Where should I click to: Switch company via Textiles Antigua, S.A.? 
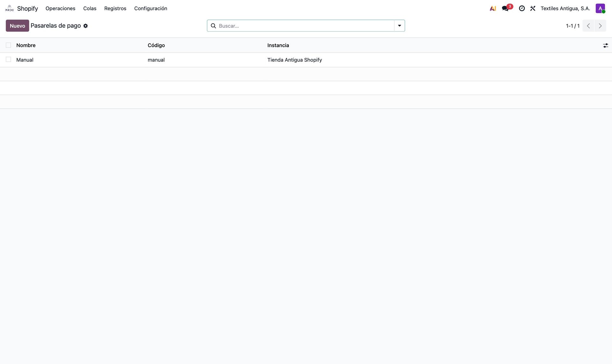point(565,9)
